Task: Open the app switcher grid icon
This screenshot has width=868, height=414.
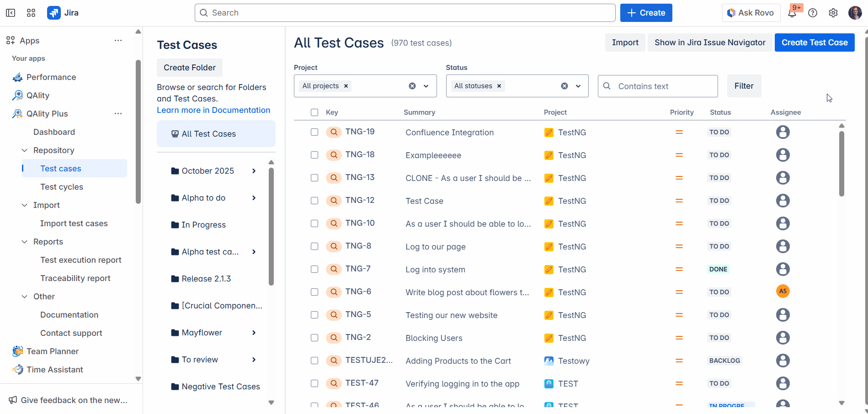Action: pos(31,13)
